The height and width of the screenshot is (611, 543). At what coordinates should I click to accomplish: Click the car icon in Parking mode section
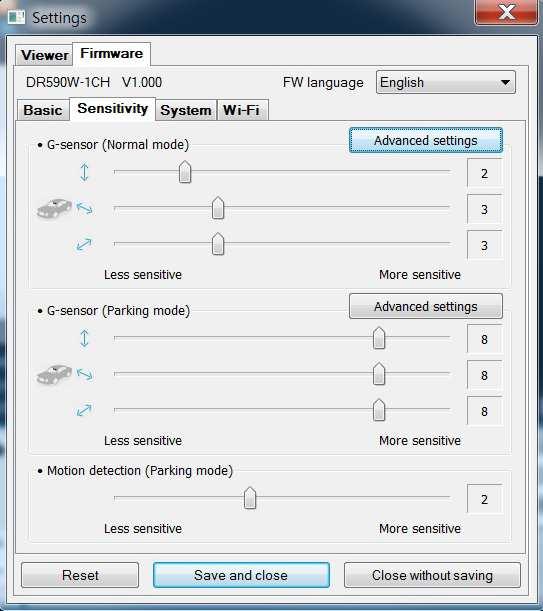coord(54,374)
